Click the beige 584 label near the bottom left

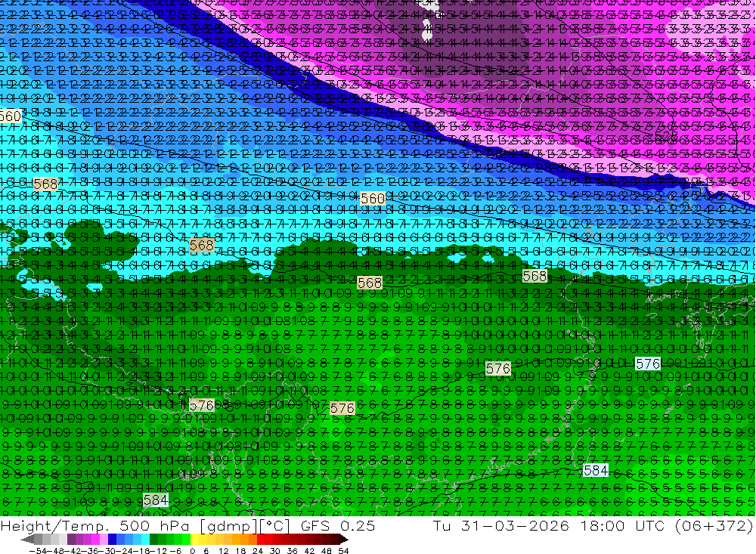click(156, 500)
